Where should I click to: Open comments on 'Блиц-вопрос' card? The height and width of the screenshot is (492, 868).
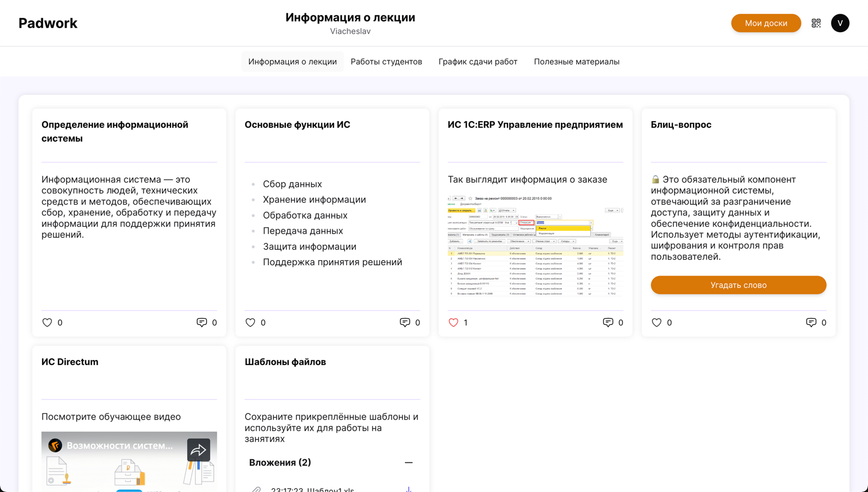point(811,323)
